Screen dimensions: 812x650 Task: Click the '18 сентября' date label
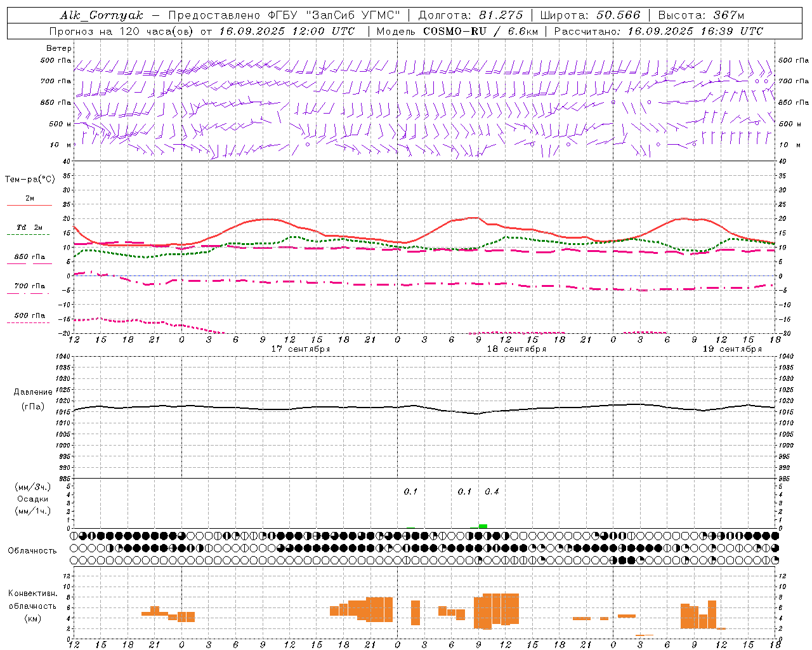[516, 349]
